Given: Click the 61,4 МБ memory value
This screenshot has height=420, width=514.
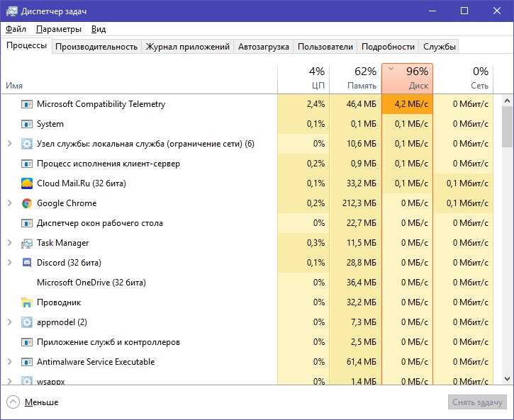Looking at the screenshot, I should point(362,362).
